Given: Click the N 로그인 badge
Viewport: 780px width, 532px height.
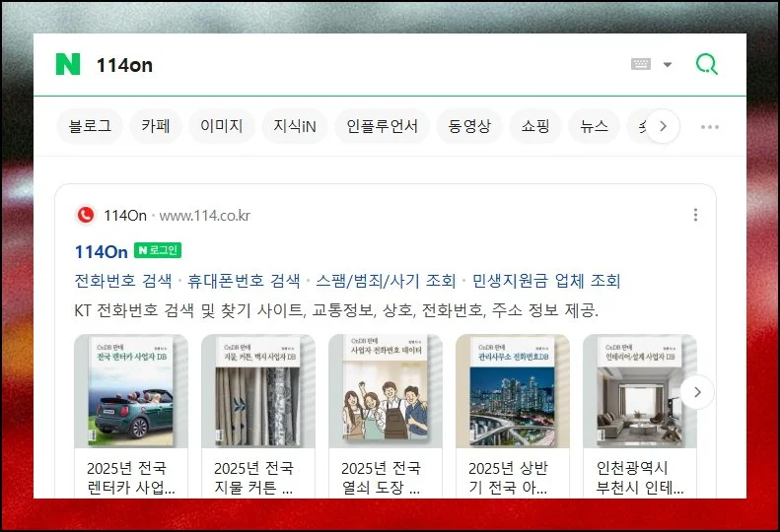Looking at the screenshot, I should pos(158,250).
